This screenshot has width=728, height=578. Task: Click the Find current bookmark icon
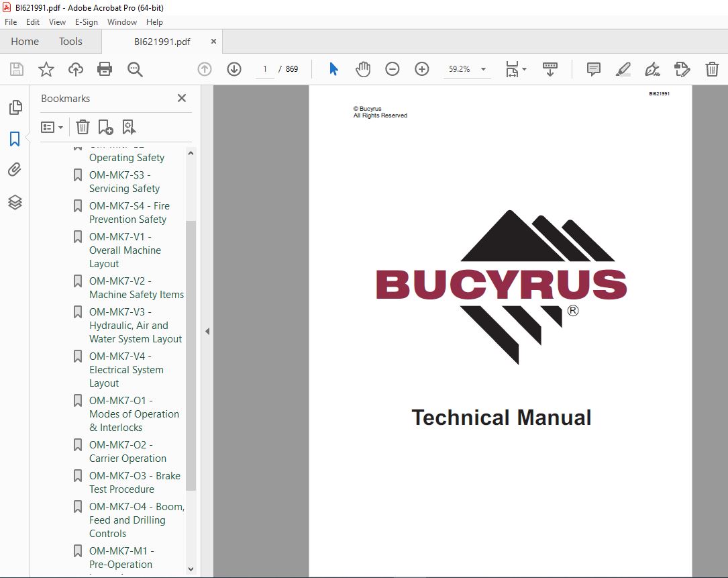click(x=129, y=127)
